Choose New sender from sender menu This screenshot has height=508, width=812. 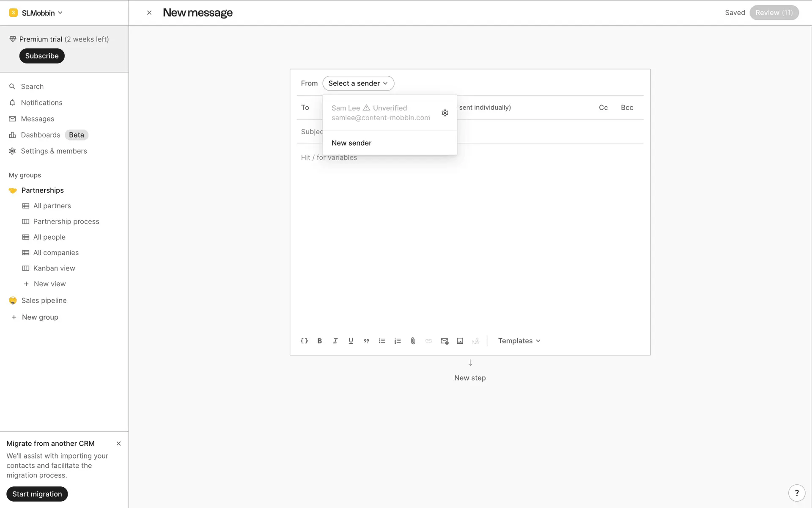tap(351, 143)
